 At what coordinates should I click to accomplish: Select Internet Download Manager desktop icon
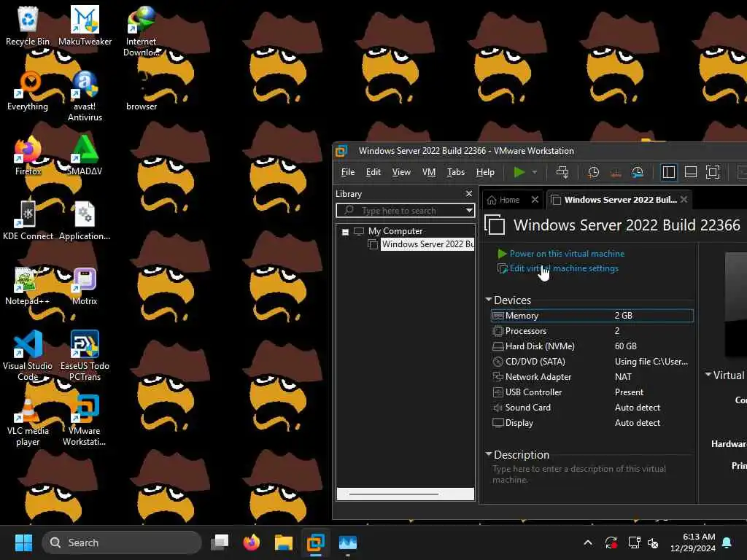coord(142,31)
